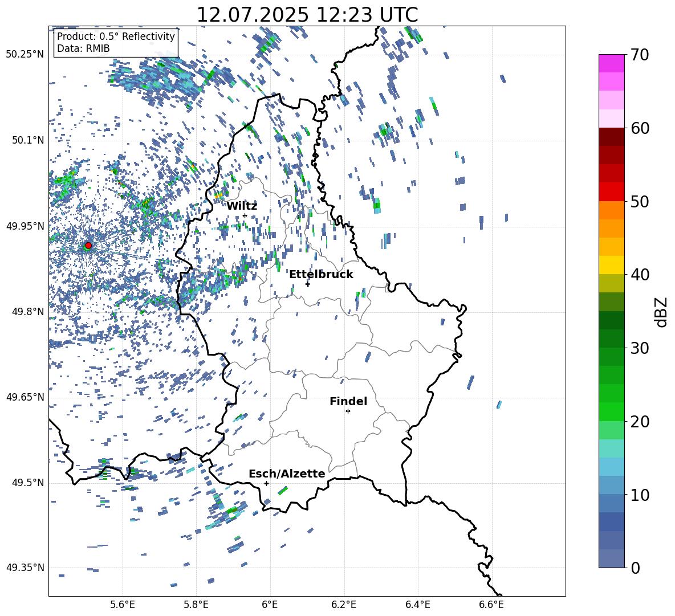The width and height of the screenshot is (675, 616).
Task: Click the 49.35°N latitude label
Action: click(x=25, y=568)
